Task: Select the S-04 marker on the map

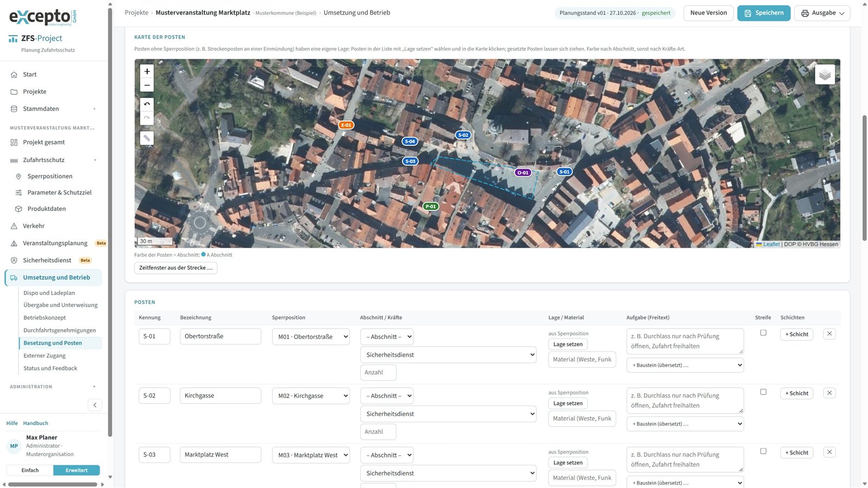Action: point(410,142)
